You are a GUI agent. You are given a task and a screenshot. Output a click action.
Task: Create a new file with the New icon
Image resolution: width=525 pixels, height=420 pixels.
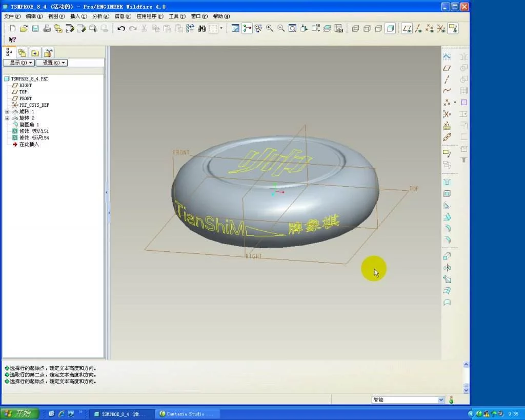[13, 29]
